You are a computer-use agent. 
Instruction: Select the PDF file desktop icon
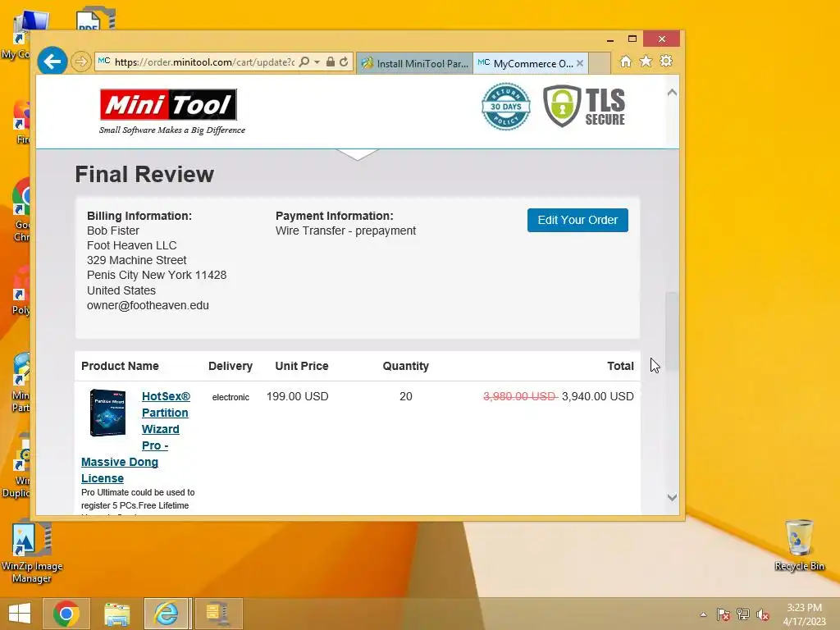[x=95, y=20]
